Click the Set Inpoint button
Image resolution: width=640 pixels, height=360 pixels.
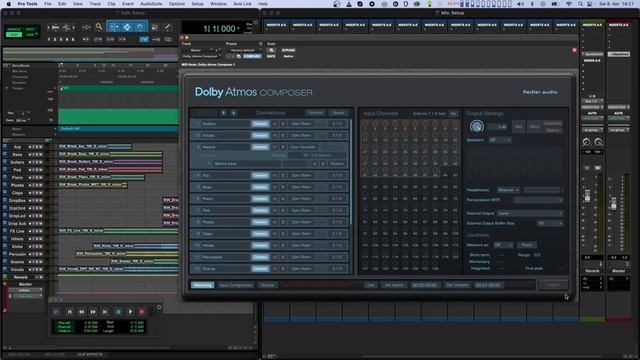pyautogui.click(x=394, y=285)
